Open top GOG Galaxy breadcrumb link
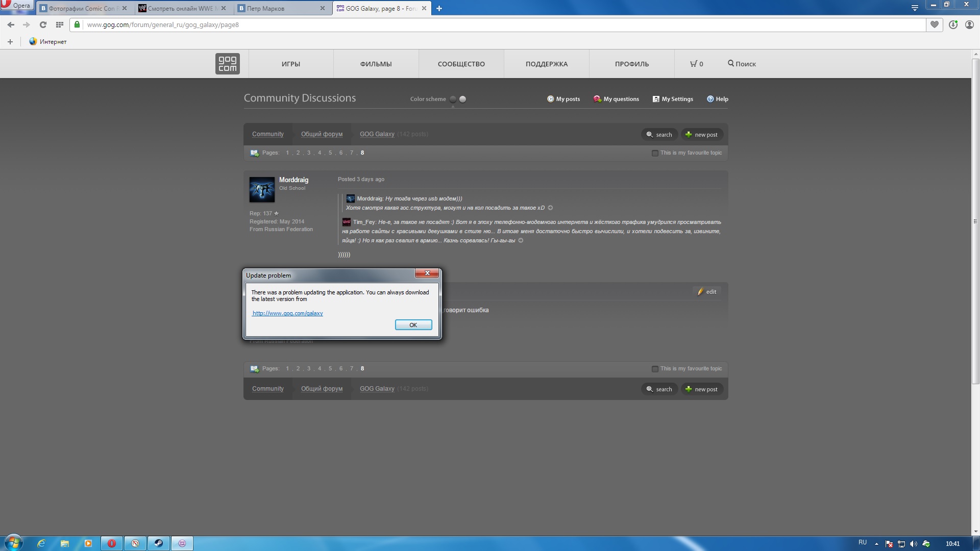Viewport: 980px width, 551px height. click(377, 134)
